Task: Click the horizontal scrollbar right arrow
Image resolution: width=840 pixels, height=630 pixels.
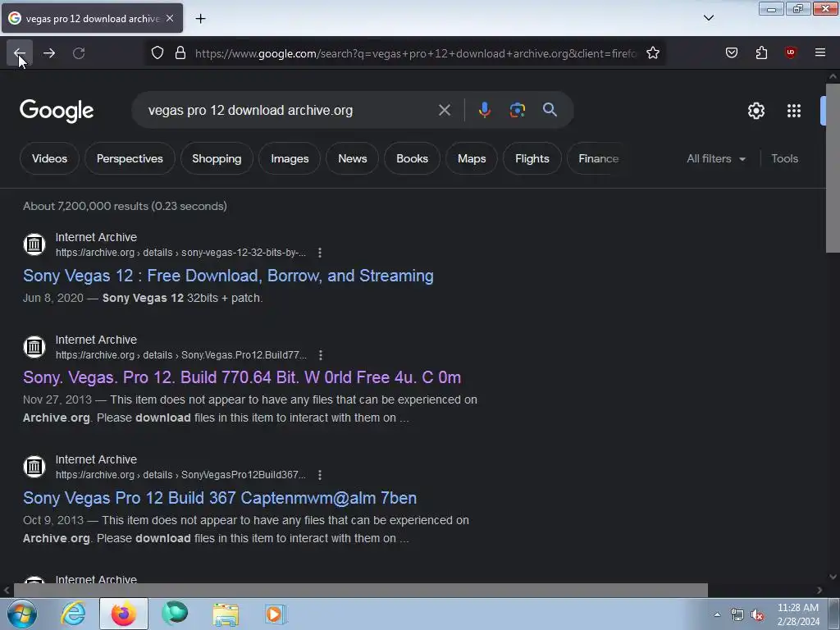Action: [x=819, y=590]
